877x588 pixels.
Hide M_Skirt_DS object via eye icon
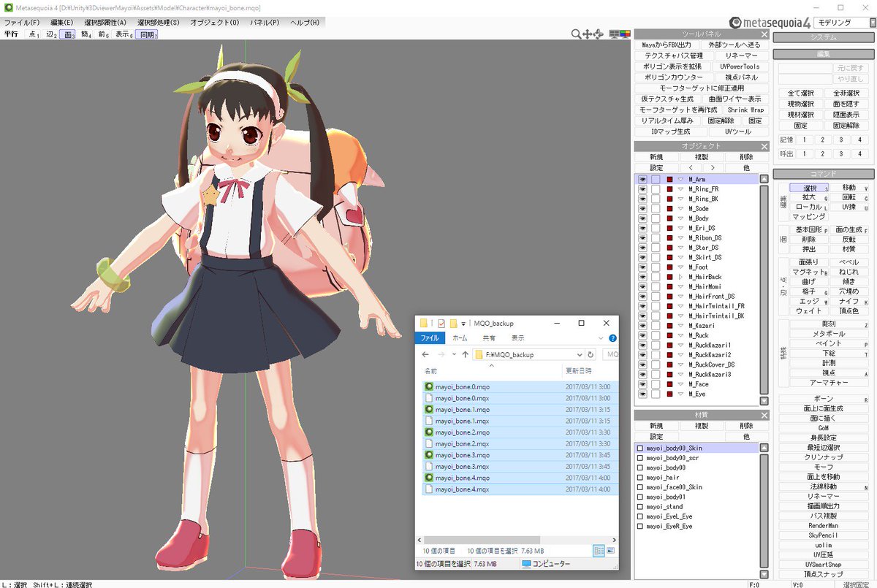coord(642,257)
